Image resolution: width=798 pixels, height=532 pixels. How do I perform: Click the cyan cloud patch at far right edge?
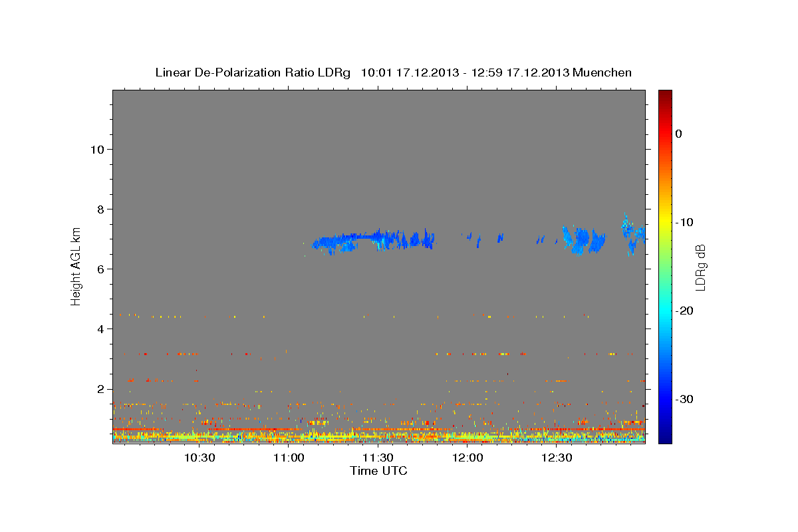point(632,234)
